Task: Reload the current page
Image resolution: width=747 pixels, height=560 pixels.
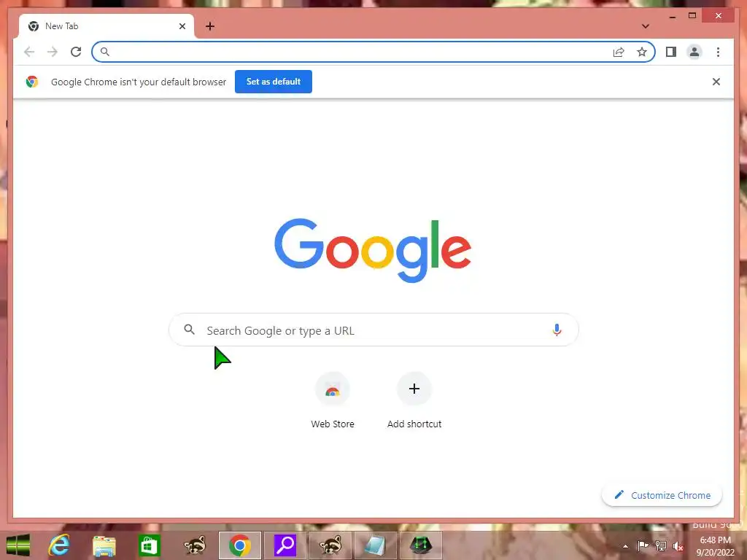Action: tap(76, 52)
